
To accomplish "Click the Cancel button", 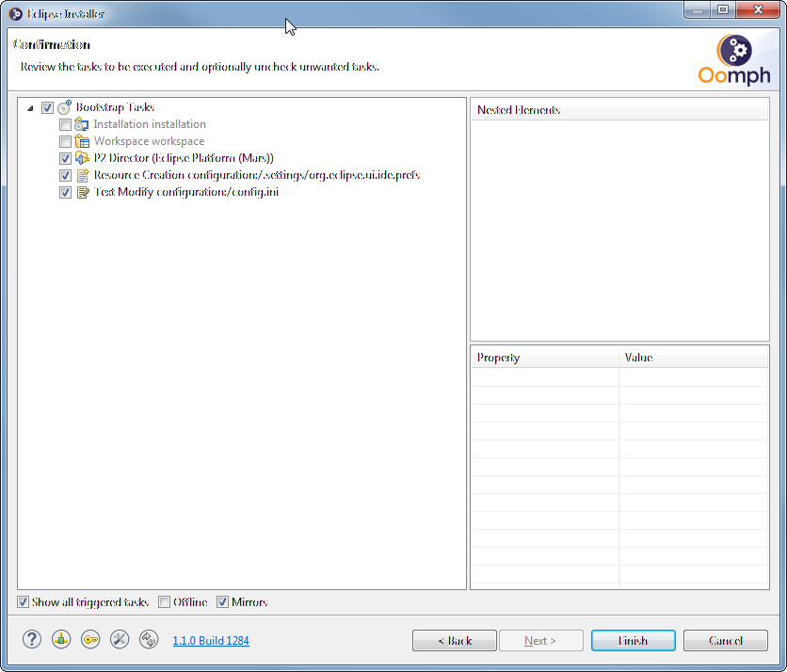I will coord(726,640).
